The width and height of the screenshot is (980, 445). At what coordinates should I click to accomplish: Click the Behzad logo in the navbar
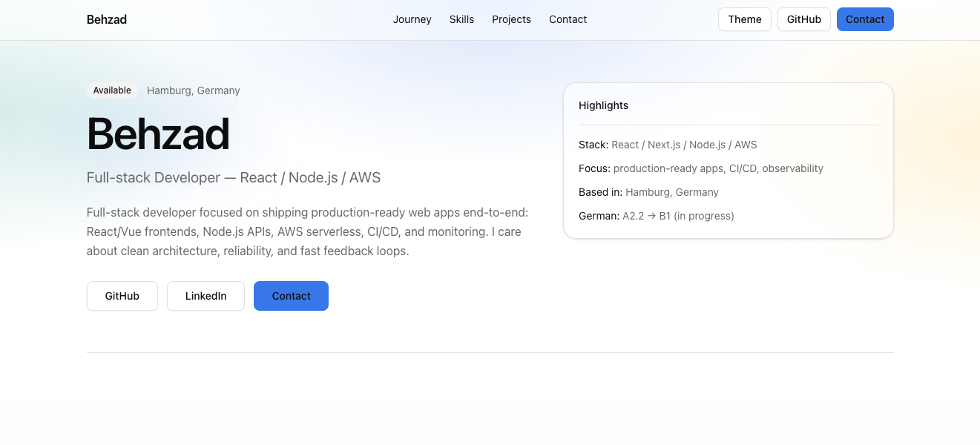click(106, 19)
